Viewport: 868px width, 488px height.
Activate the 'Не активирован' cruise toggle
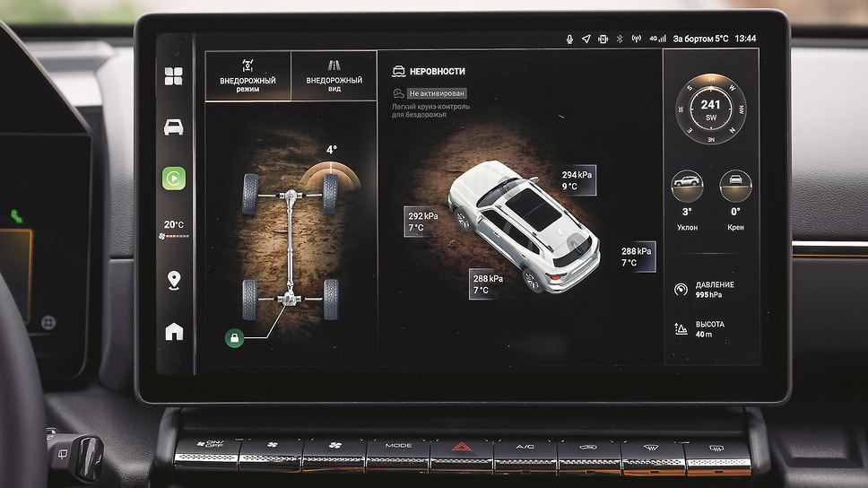[437, 93]
